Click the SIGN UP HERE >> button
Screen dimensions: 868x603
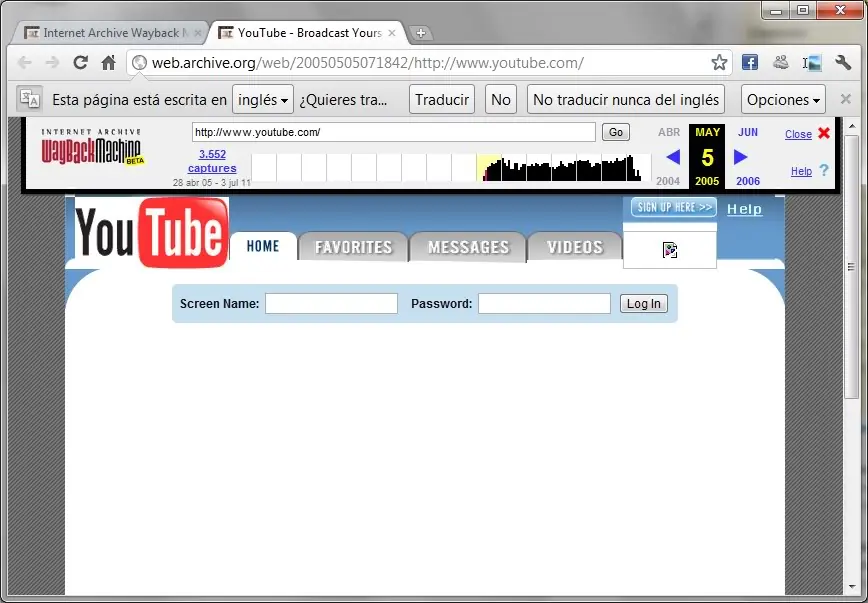(674, 208)
